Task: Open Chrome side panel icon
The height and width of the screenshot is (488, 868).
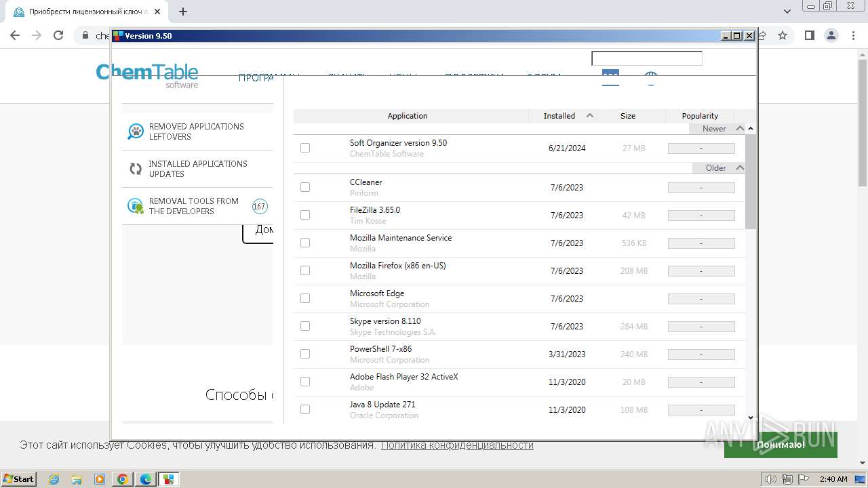Action: (809, 35)
